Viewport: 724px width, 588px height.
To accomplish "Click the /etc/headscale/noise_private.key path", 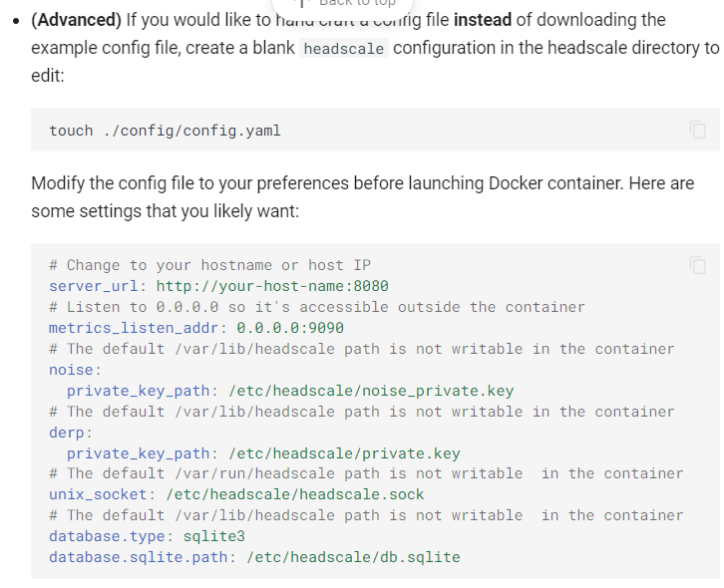I will [x=371, y=391].
